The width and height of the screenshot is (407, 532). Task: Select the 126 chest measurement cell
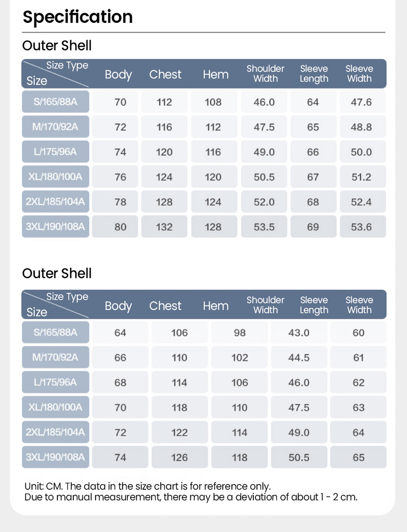tap(180, 458)
